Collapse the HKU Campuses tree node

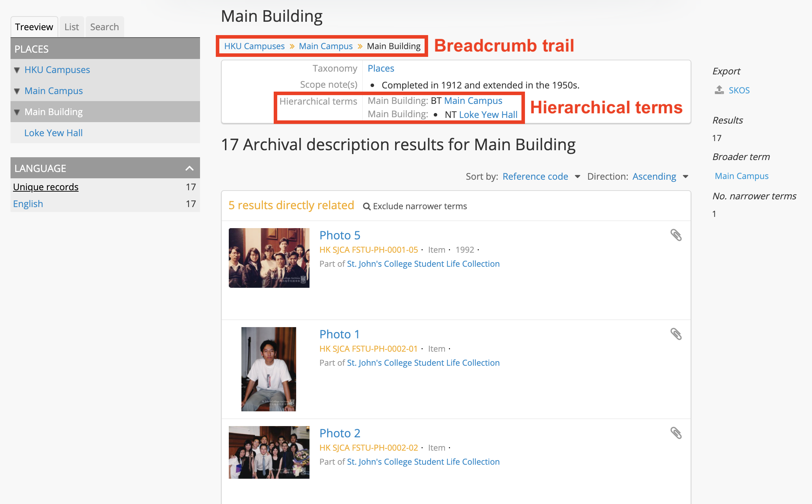(16, 70)
